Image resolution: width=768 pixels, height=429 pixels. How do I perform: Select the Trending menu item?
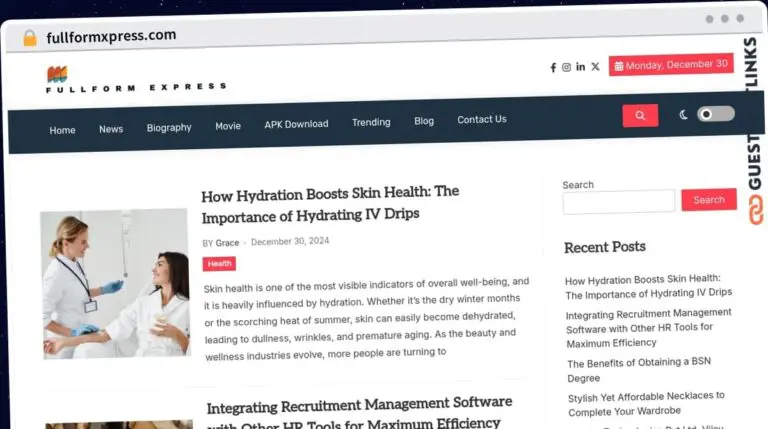coord(371,122)
